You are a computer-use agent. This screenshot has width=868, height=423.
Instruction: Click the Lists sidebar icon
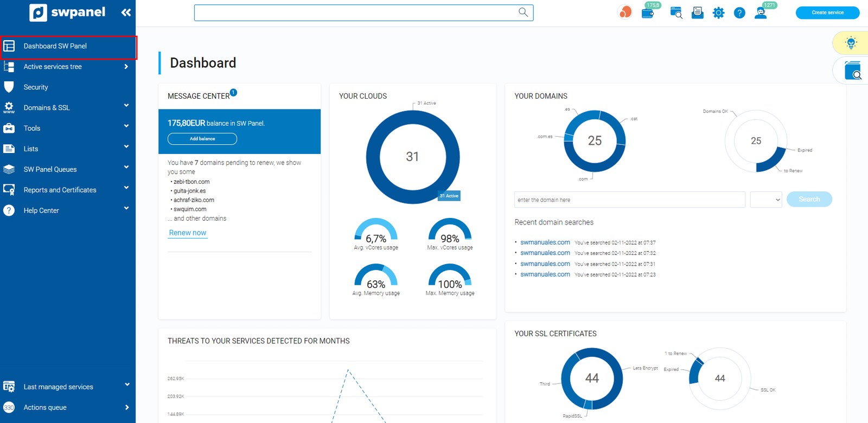point(9,149)
